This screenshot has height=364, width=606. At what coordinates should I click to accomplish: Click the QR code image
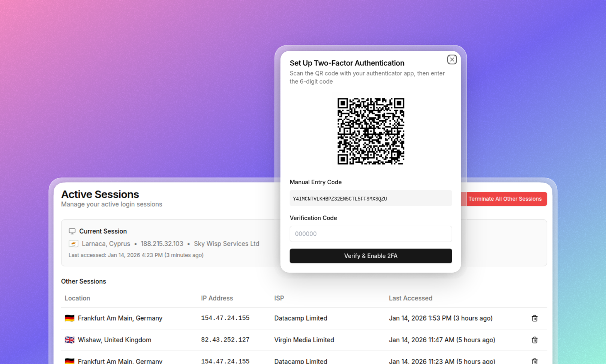370,132
